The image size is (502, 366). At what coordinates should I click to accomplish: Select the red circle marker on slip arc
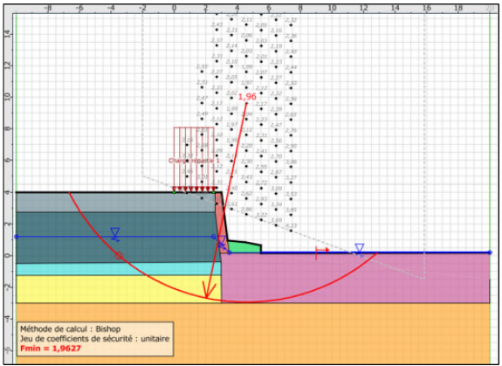point(119,256)
